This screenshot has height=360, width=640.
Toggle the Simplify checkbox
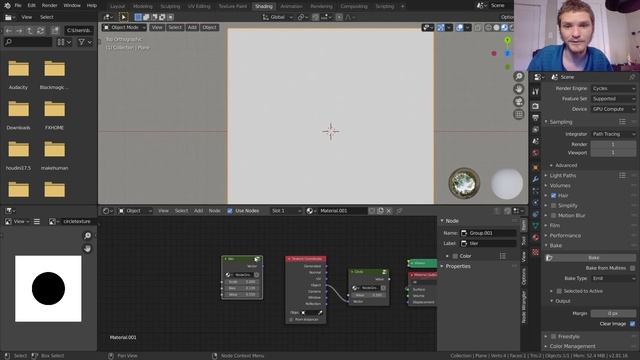(x=553, y=206)
